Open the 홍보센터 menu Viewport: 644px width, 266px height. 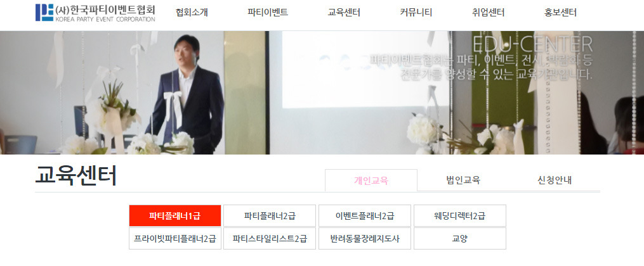[x=560, y=13]
